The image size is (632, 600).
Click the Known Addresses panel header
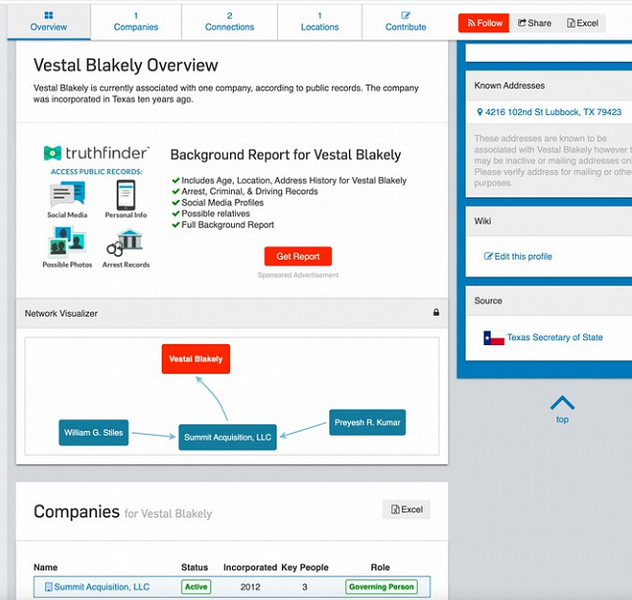549,85
